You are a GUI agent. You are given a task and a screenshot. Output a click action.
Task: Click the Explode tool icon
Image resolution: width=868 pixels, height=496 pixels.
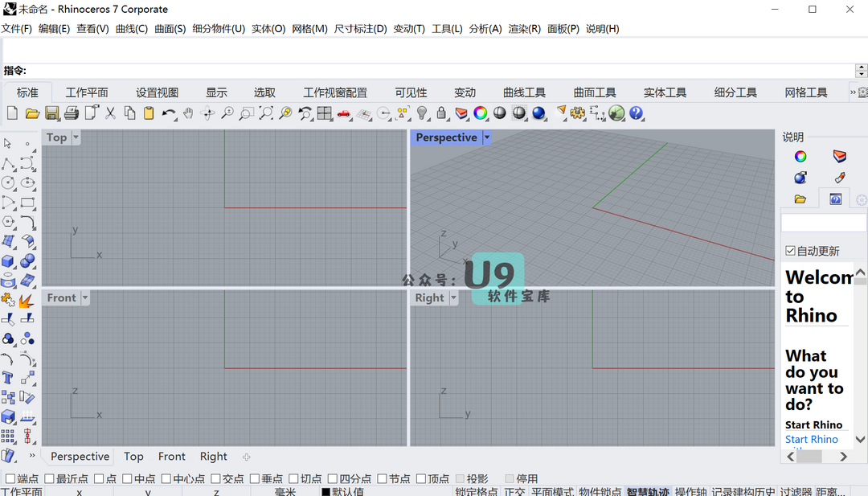(26, 301)
